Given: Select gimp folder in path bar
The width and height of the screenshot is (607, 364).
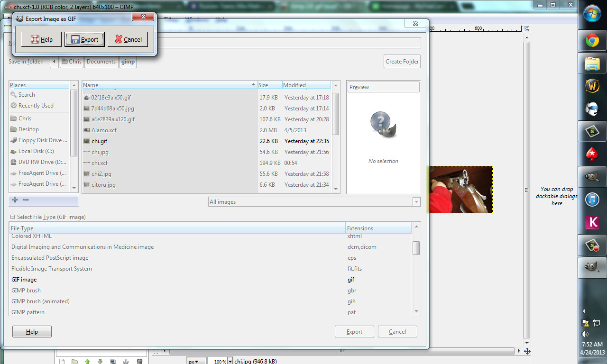Looking at the screenshot, I should pos(128,62).
